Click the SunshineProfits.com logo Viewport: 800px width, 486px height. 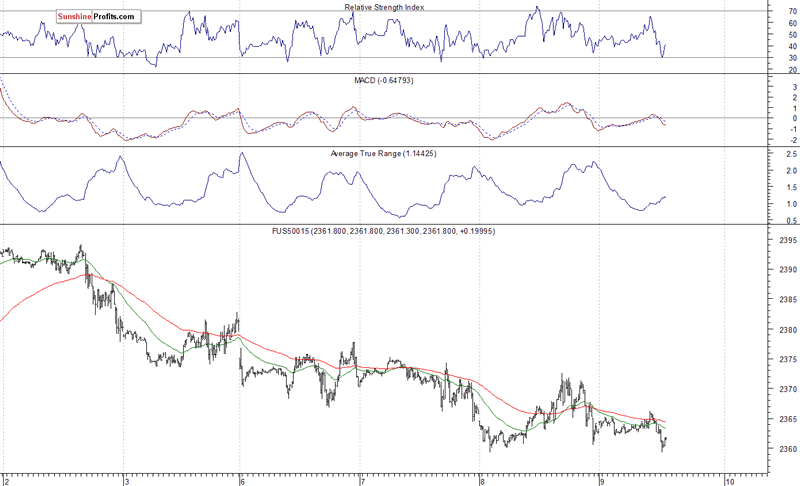click(x=97, y=17)
